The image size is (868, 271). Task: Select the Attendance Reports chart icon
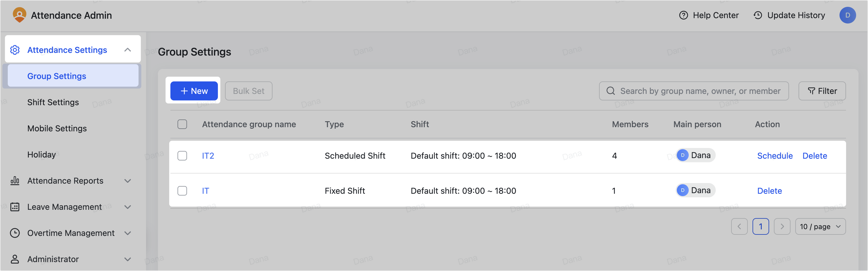tap(15, 181)
